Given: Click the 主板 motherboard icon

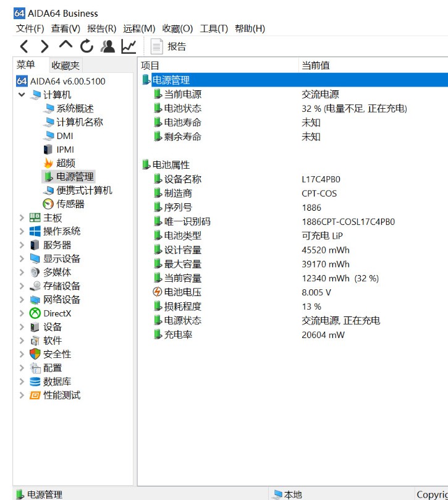Looking at the screenshot, I should tap(35, 218).
